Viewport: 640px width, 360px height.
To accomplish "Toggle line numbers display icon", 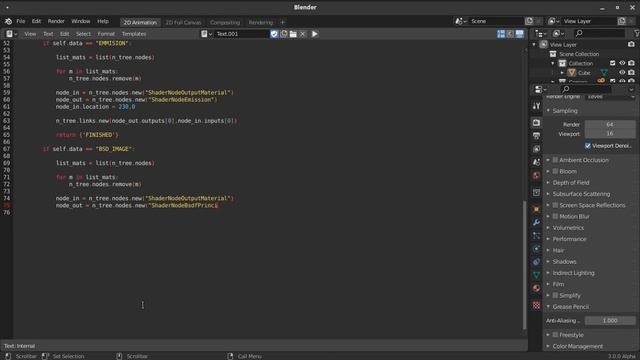I will click(501, 34).
